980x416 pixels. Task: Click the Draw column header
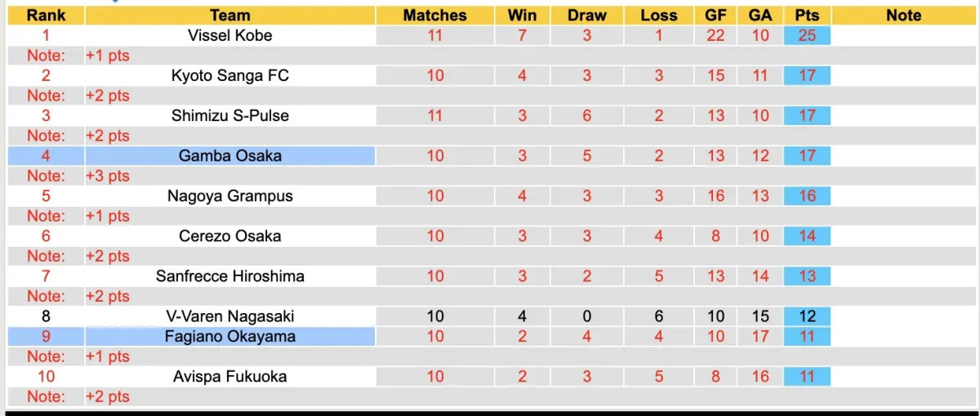(x=587, y=16)
